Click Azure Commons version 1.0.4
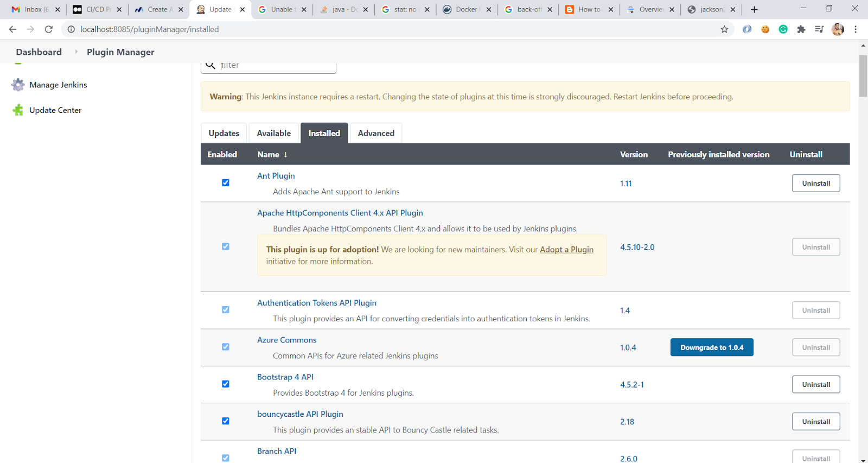This screenshot has height=463, width=868. 628,347
